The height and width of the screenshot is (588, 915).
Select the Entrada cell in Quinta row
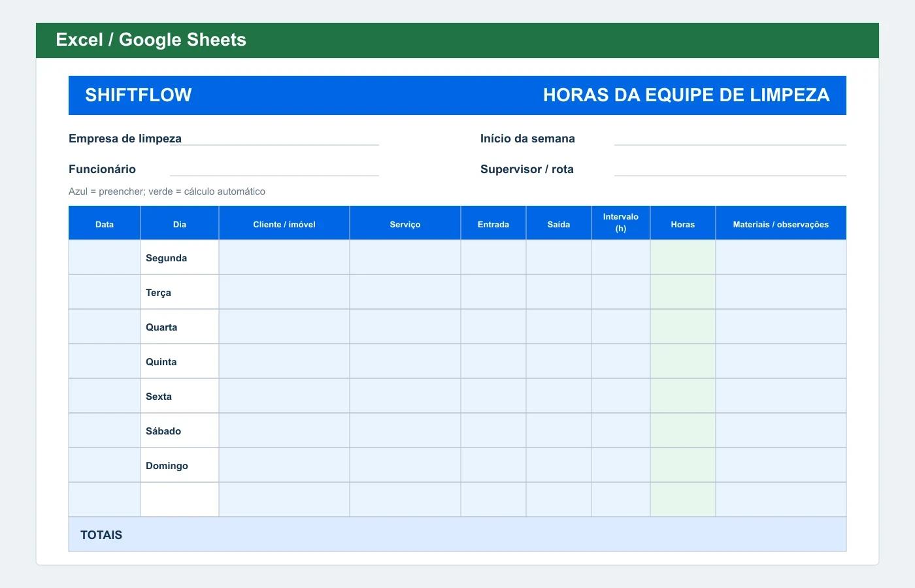(x=493, y=361)
